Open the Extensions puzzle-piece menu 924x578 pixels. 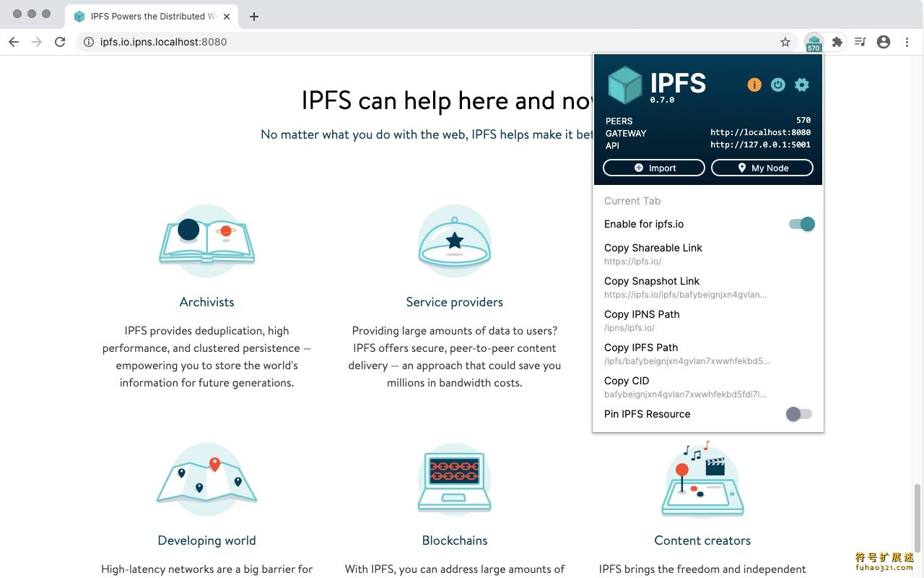click(837, 42)
